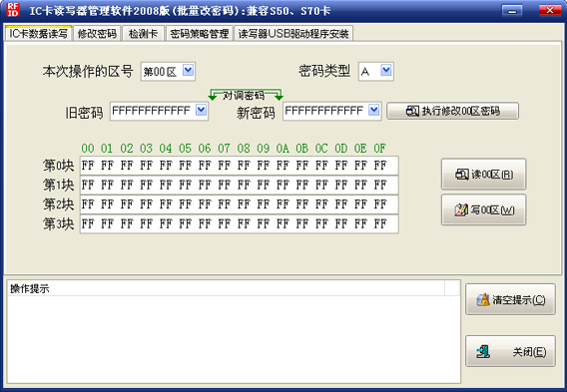567x392 pixels.
Task: Click the green 00 column header
Action: pyautogui.click(x=88, y=149)
